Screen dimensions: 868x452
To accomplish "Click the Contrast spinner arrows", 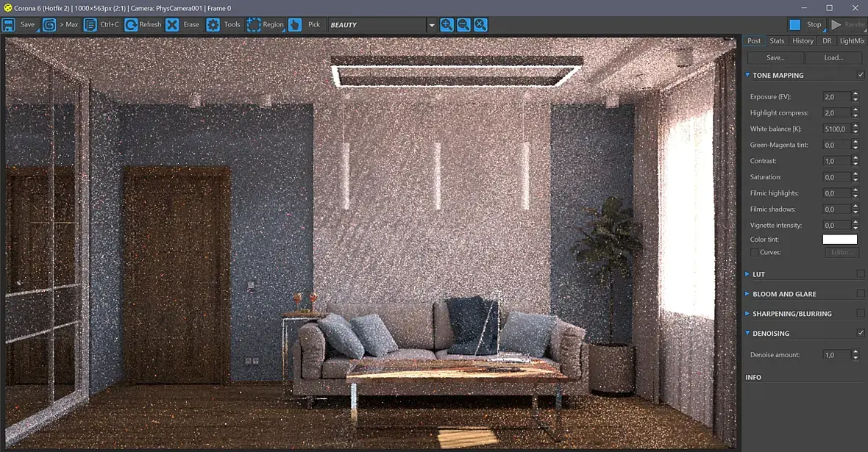I will click(855, 161).
